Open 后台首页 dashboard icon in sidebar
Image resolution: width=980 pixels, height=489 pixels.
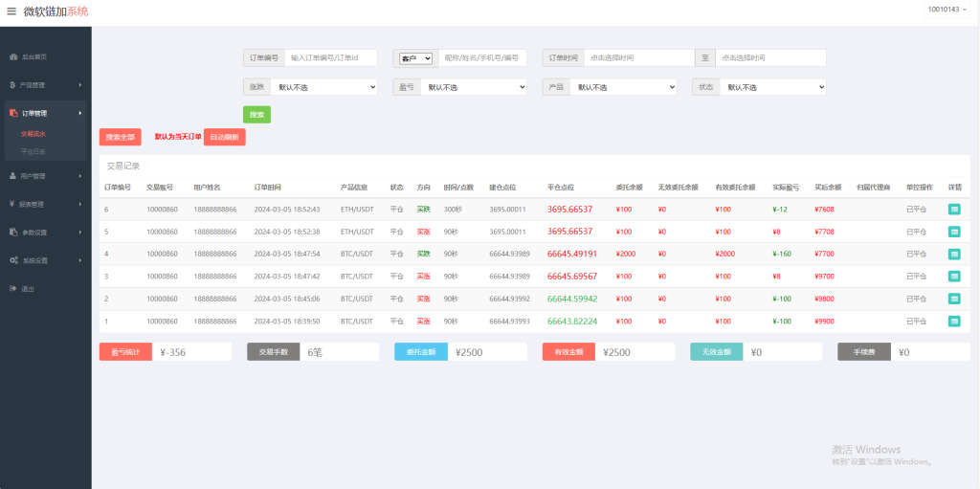(12, 57)
